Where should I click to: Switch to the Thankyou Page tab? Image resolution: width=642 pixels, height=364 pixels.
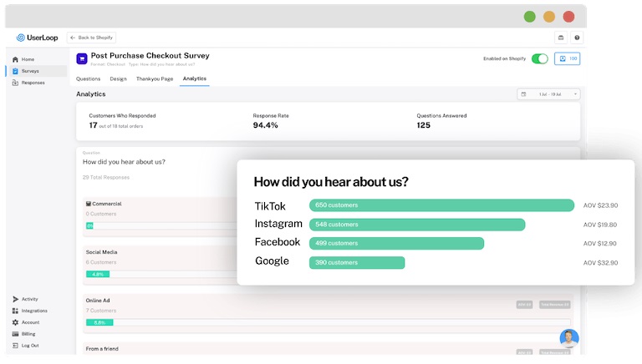point(155,78)
